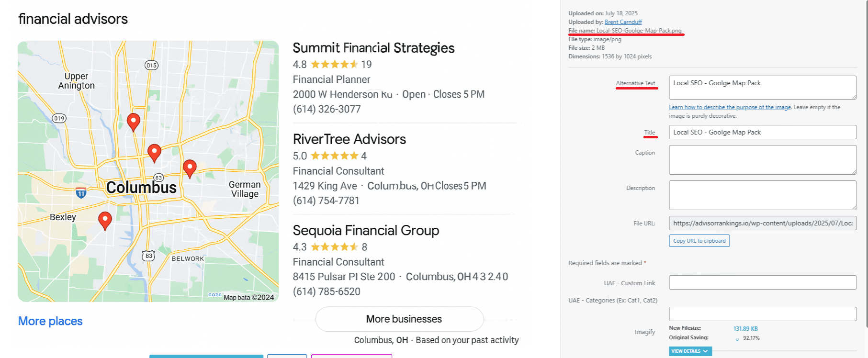Click the 019 route marker on the map

coord(59,118)
